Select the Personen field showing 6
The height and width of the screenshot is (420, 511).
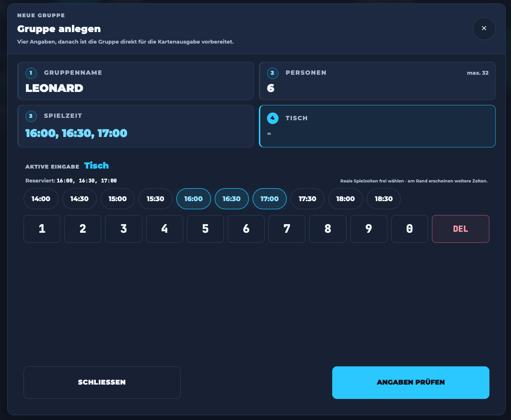click(x=377, y=81)
